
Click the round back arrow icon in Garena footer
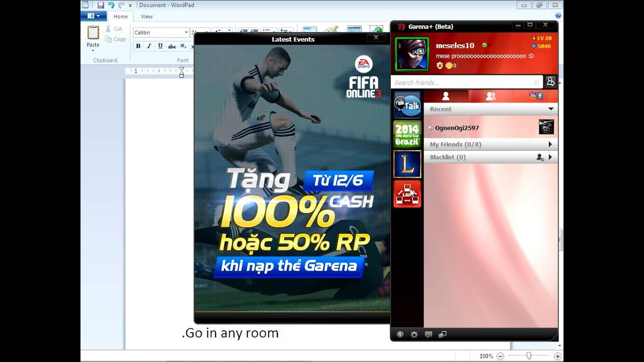[400, 334]
